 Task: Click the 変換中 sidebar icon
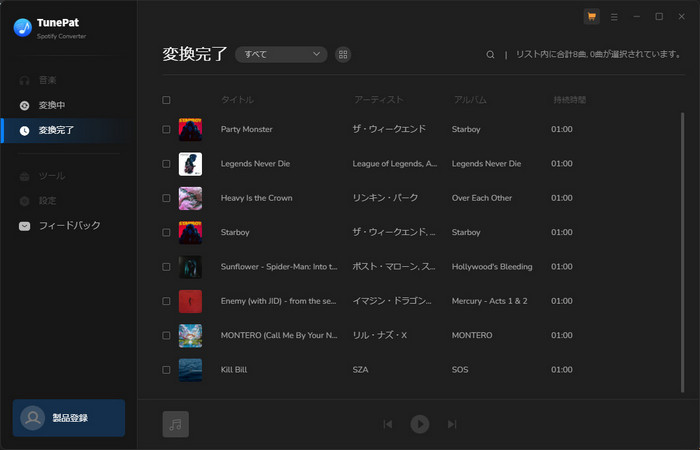click(x=25, y=105)
